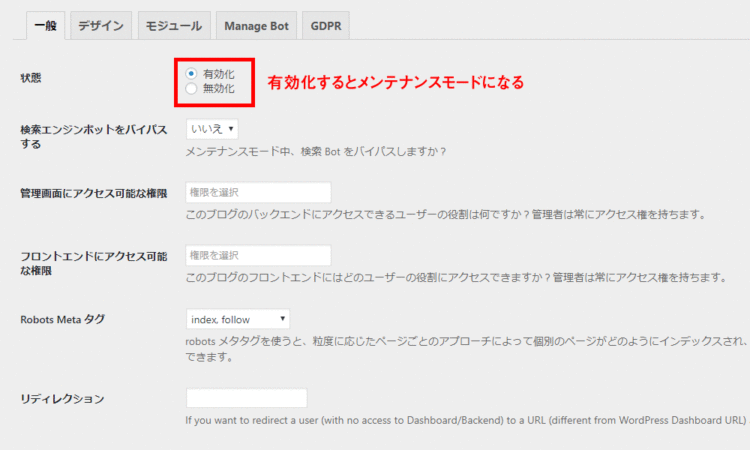Open the デザイン tab
The width and height of the screenshot is (750, 450).
[101, 25]
